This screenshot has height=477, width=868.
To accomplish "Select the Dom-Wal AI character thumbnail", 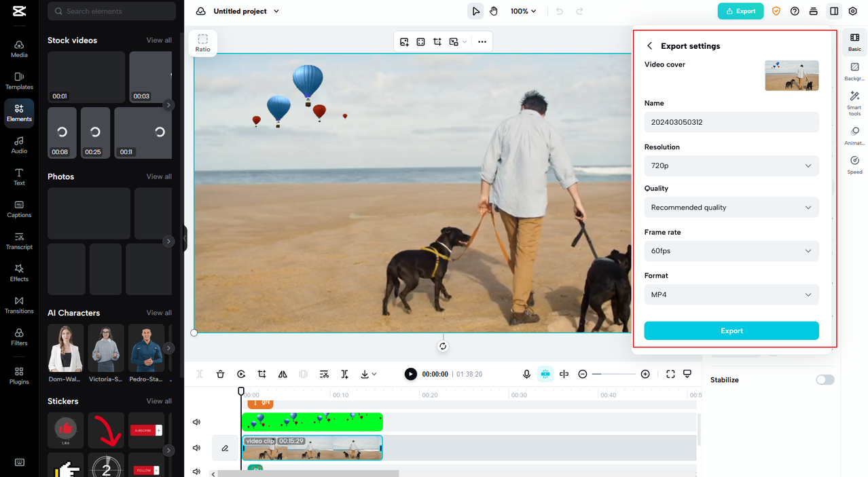I will (x=65, y=348).
